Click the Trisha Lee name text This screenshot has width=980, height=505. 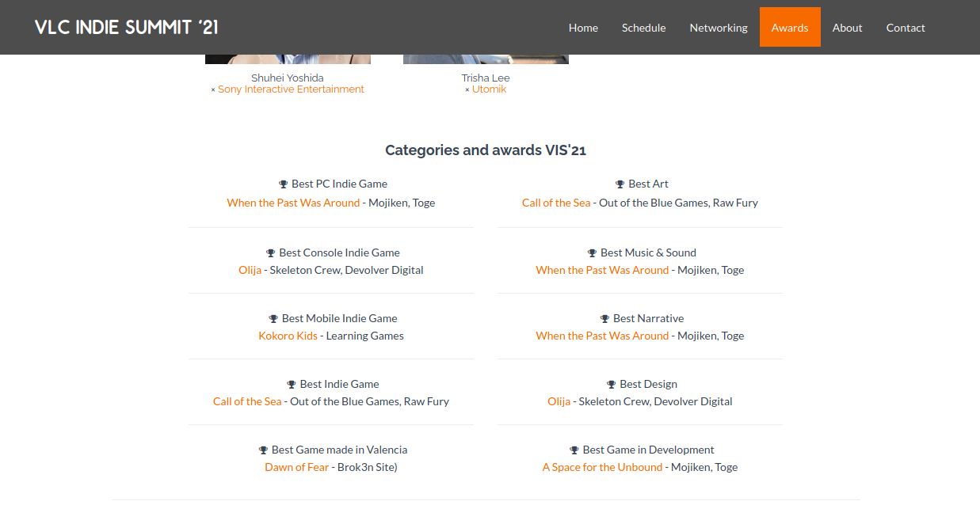pos(486,78)
